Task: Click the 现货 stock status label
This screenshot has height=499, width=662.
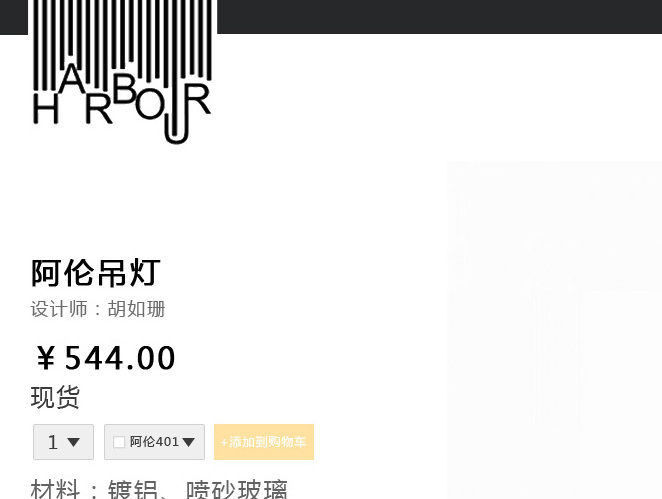Action: 55,397
